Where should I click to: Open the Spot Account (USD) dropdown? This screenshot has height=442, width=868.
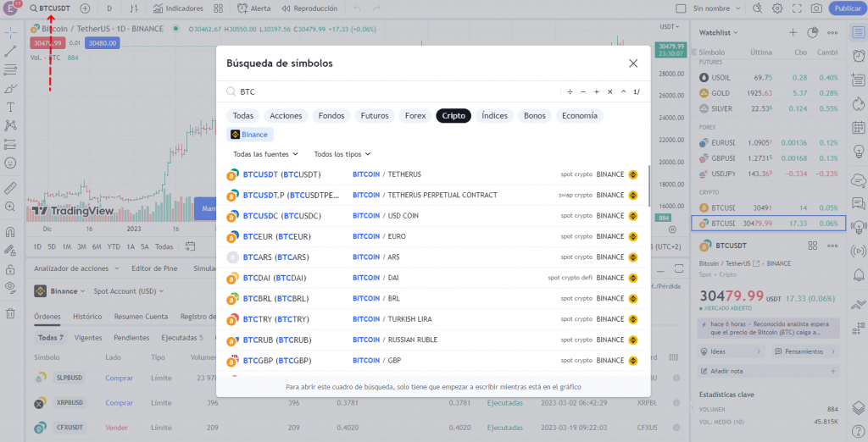[x=129, y=291]
